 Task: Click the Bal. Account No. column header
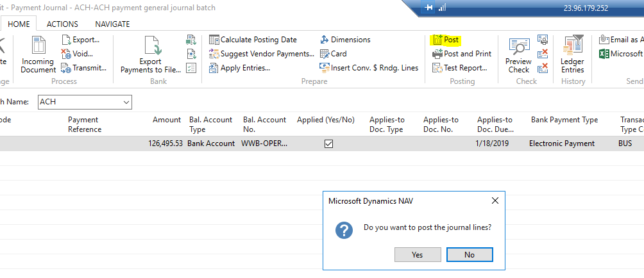264,125
